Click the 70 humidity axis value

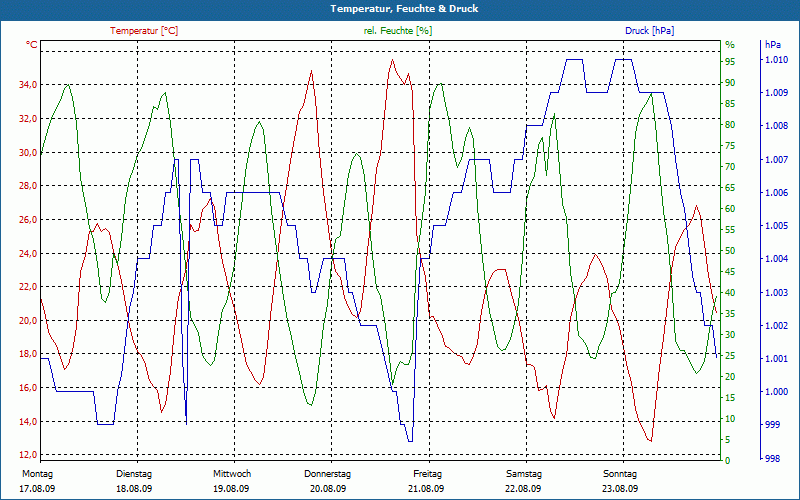click(x=730, y=167)
